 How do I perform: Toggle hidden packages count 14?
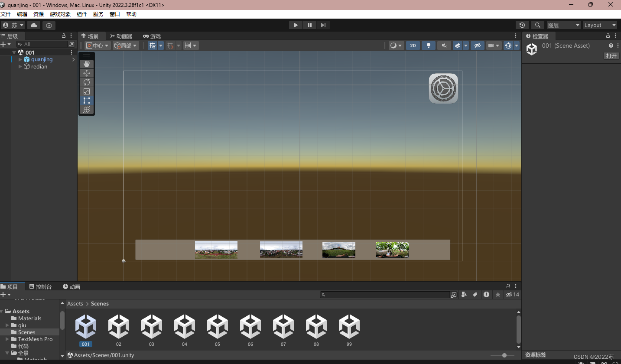coord(513,295)
